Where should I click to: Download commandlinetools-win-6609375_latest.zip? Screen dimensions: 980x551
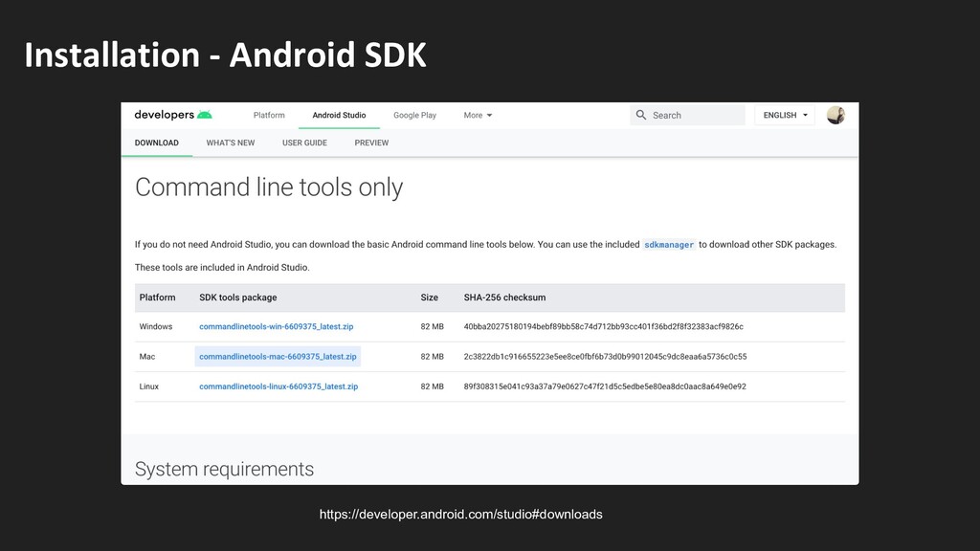[277, 327]
